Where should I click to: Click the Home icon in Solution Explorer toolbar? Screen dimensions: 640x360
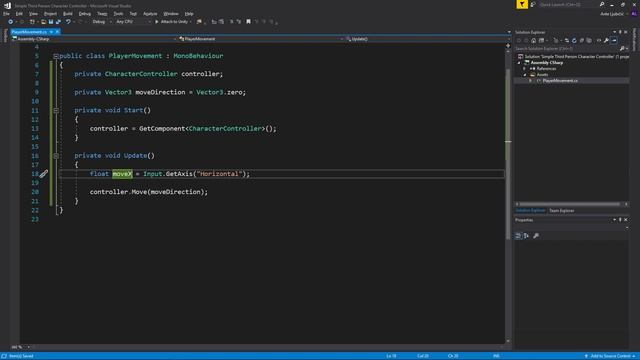[533, 40]
